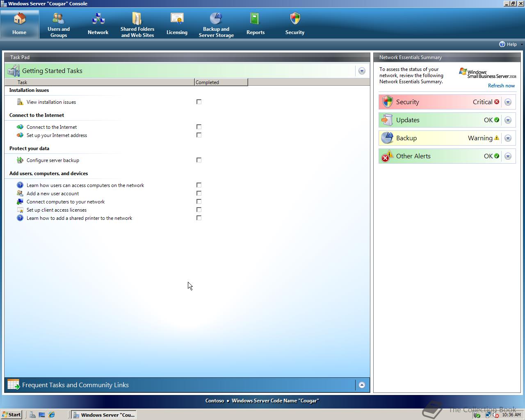Open the Licensing certificate icon
The width and height of the screenshot is (525, 420).
pos(177,18)
